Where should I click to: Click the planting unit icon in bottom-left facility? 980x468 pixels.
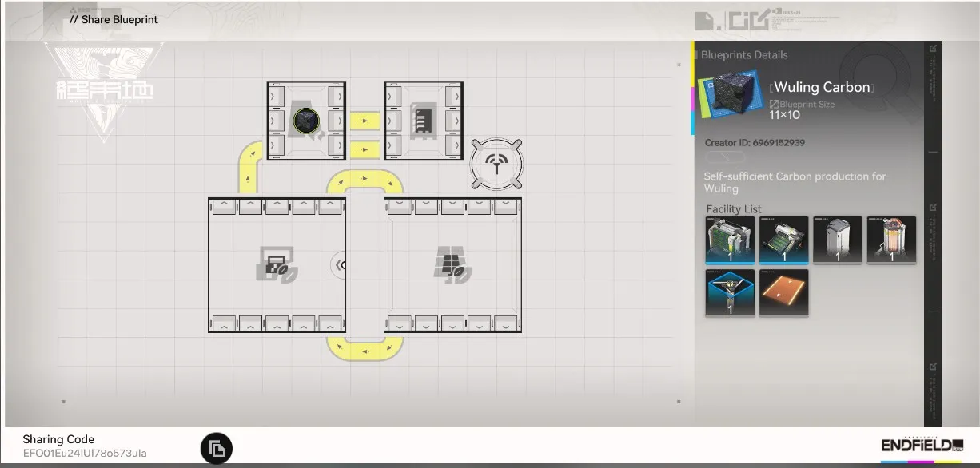tap(277, 265)
